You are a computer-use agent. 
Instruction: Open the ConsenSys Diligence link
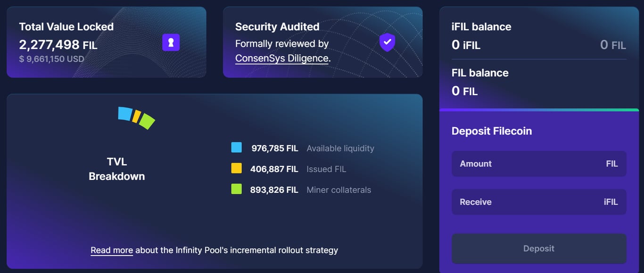pyautogui.click(x=281, y=58)
